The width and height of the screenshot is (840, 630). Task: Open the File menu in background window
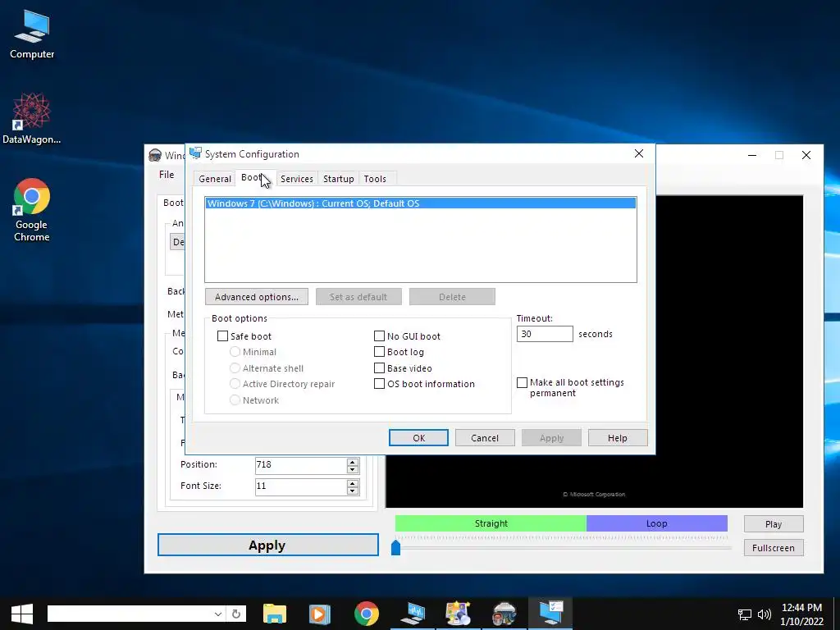click(167, 175)
